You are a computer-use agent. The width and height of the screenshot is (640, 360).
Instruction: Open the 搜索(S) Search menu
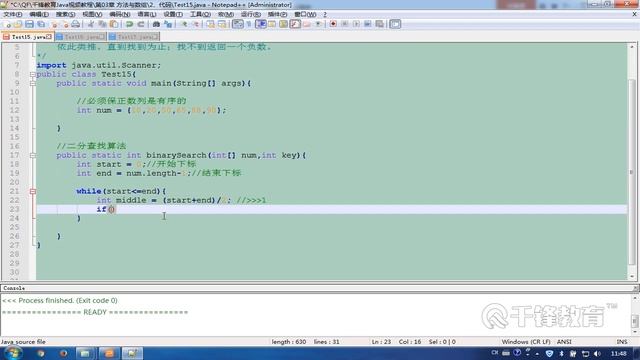click(x=66, y=14)
